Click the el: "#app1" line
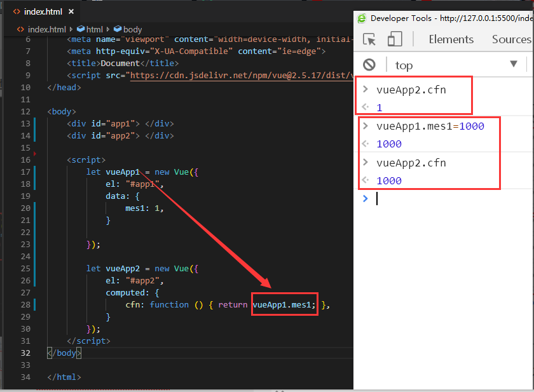 click(135, 184)
